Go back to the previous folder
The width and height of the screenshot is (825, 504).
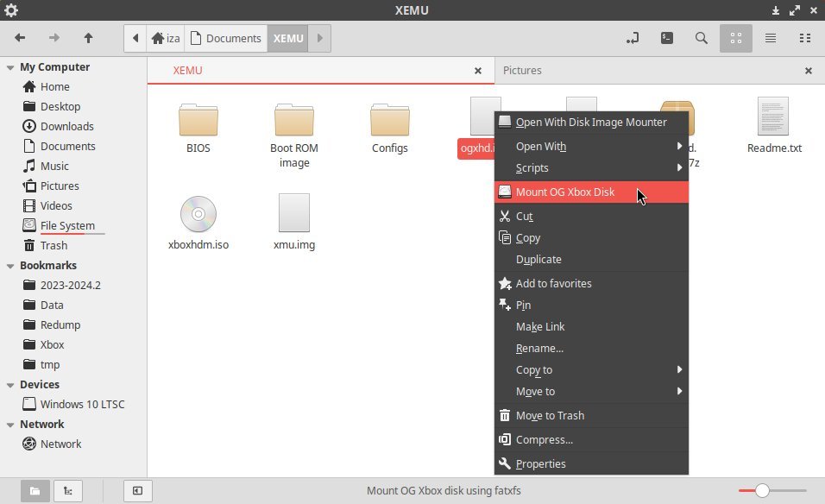click(20, 38)
